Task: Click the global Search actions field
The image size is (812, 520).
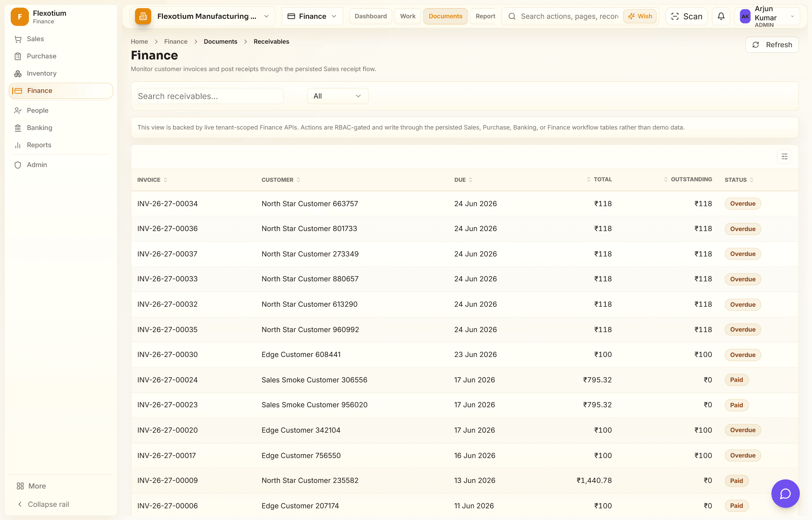Action: (x=569, y=16)
